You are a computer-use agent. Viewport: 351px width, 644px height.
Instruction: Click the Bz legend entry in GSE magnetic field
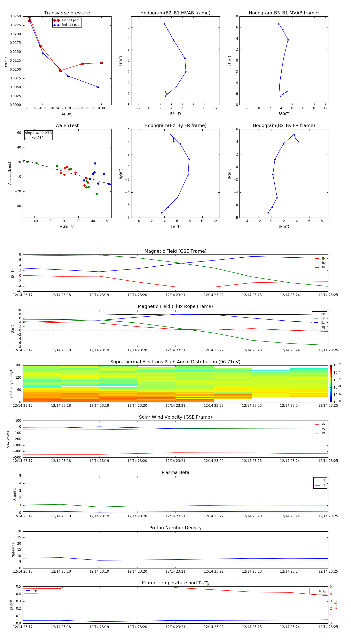coord(320,267)
